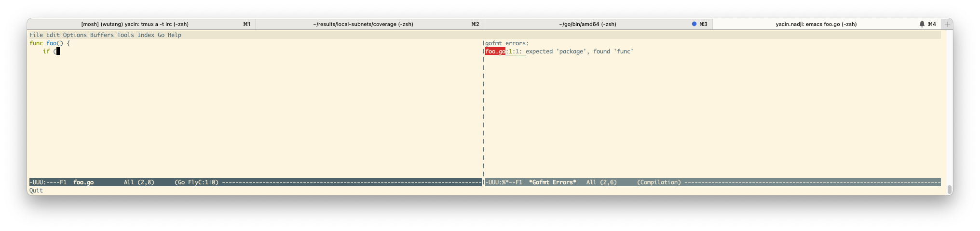Click the *Gofmt Errors* buffer name in mode line
The image size is (980, 231).
553,182
